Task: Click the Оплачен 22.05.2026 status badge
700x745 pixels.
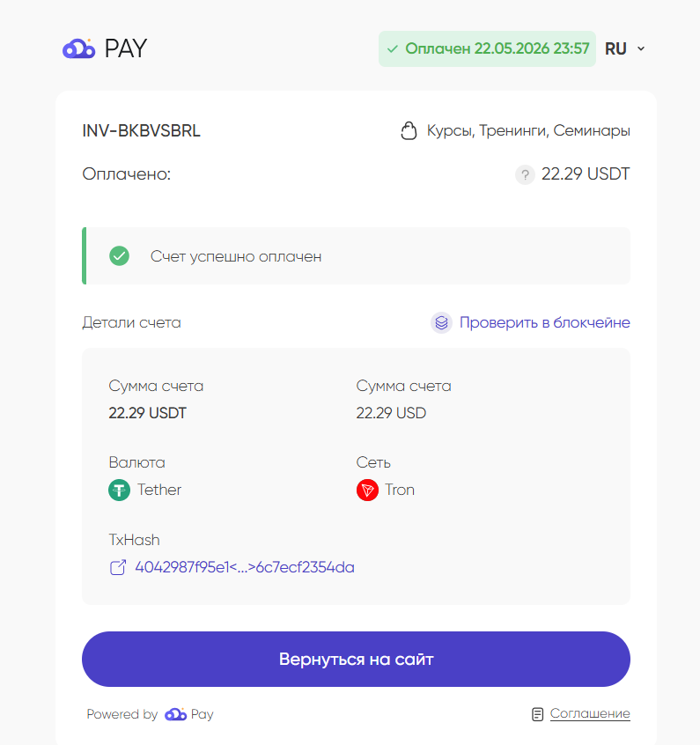Action: 487,49
